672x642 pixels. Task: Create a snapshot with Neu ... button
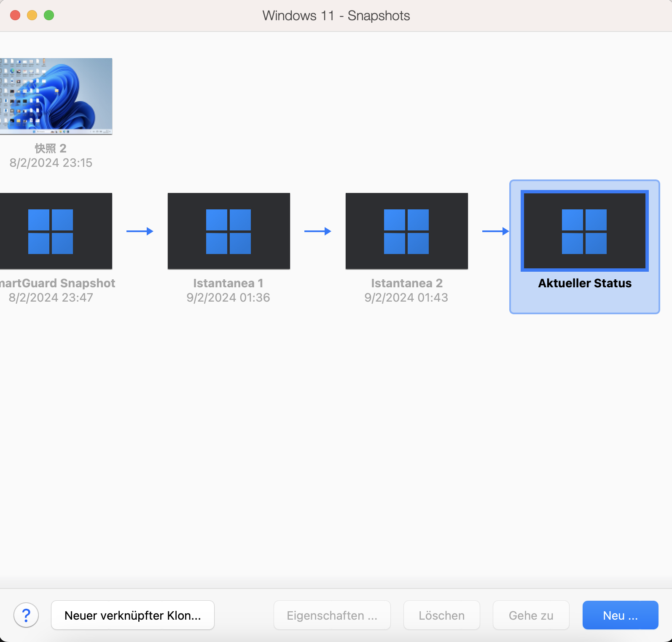click(x=620, y=615)
